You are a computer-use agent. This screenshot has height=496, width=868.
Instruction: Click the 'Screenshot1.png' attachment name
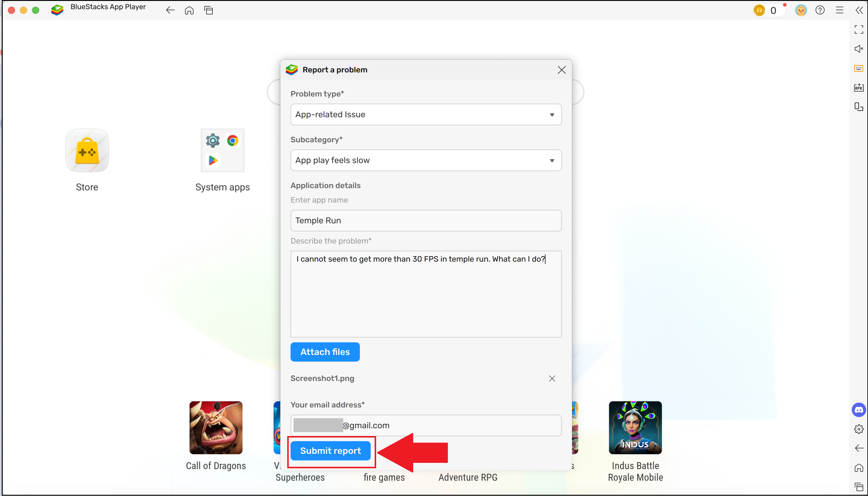click(322, 378)
